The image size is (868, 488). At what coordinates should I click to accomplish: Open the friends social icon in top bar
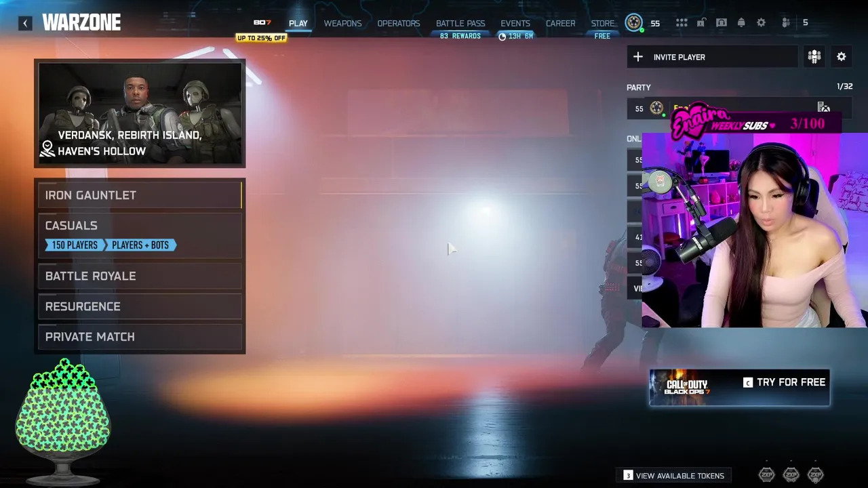pos(786,23)
